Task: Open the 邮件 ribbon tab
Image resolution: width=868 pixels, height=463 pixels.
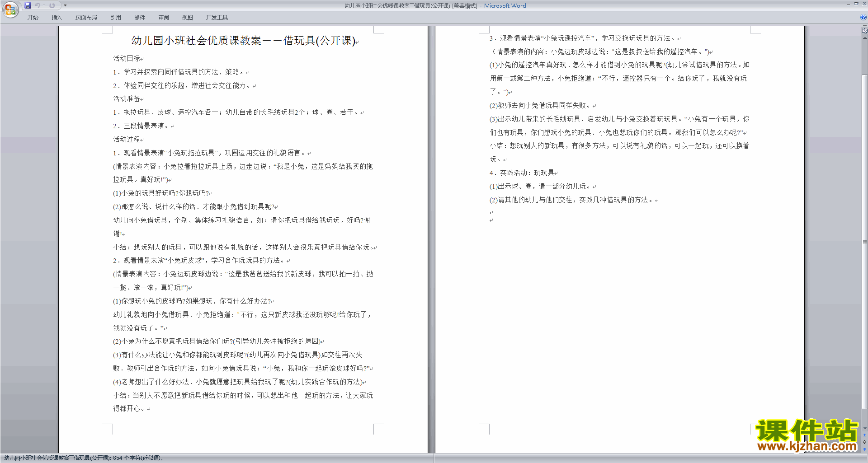Action: (x=140, y=18)
